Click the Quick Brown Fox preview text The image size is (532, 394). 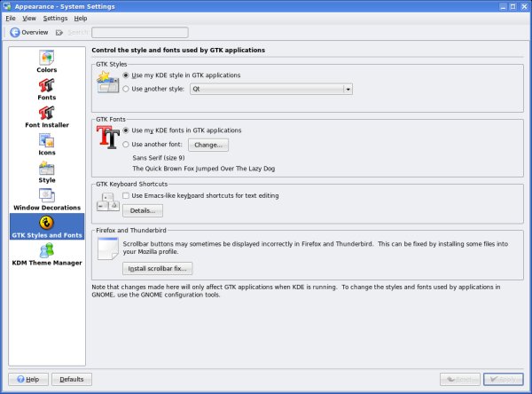204,169
